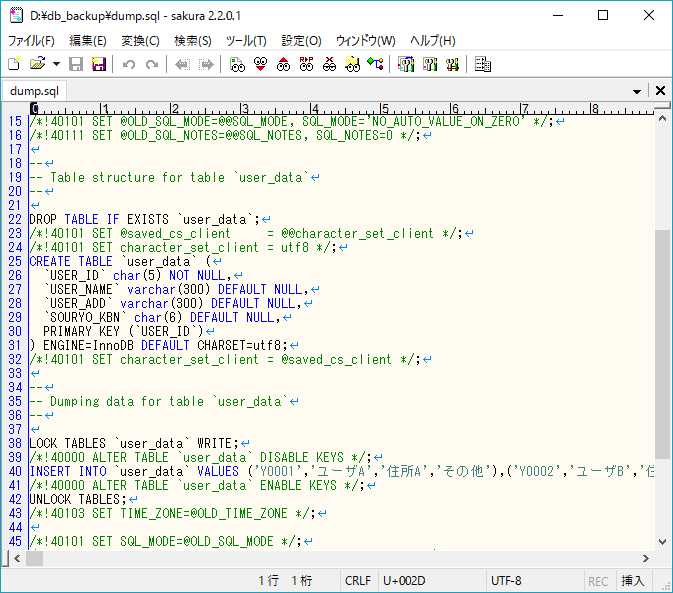
Task: Click the New file toolbar icon
Action: [x=14, y=64]
